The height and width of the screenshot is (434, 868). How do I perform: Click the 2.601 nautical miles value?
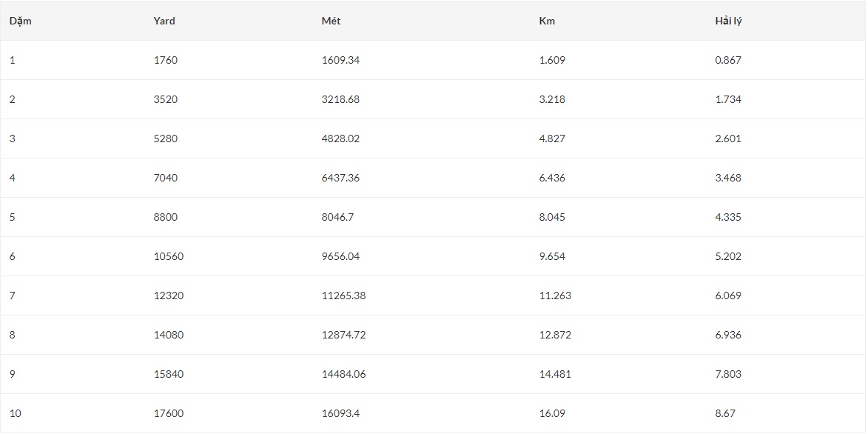point(728,138)
